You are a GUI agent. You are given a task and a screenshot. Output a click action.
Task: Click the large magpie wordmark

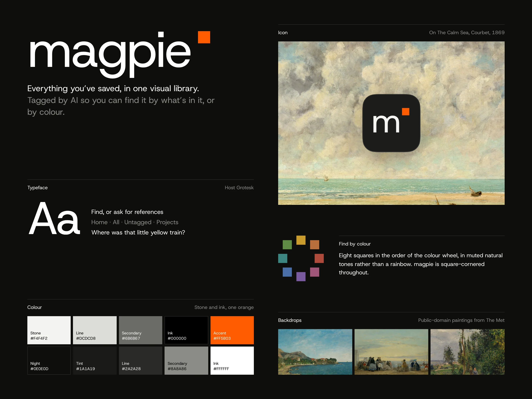pyautogui.click(x=110, y=55)
